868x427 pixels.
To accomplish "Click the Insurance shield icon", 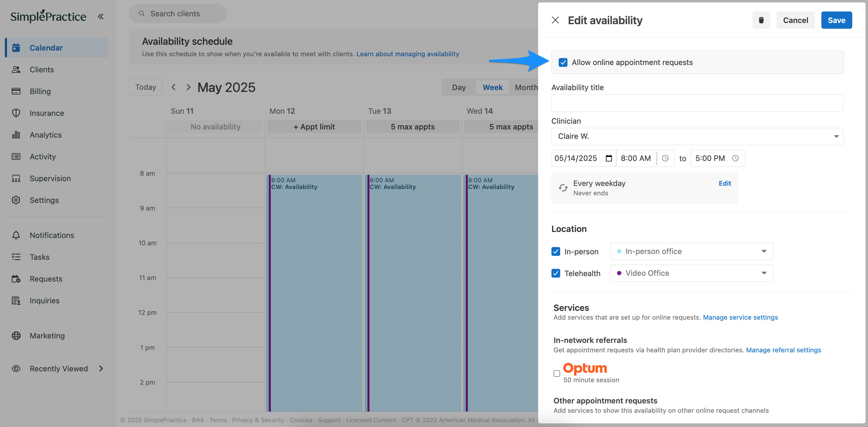I will (x=16, y=113).
